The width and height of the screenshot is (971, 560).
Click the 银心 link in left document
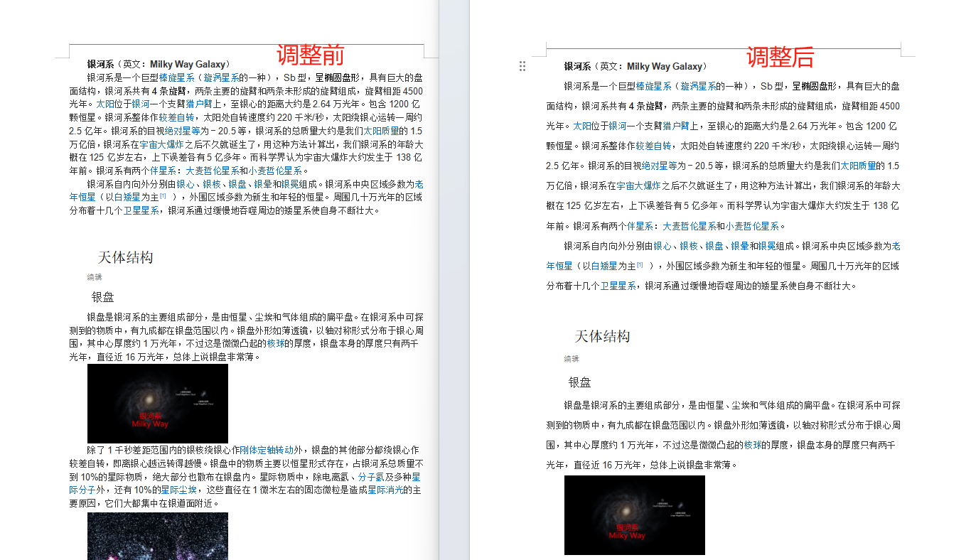(186, 184)
